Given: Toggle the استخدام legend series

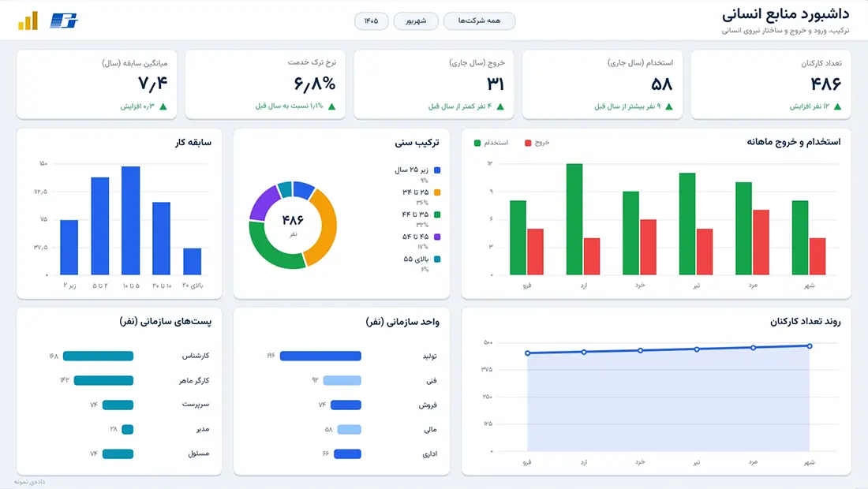Looking at the screenshot, I should pyautogui.click(x=491, y=143).
